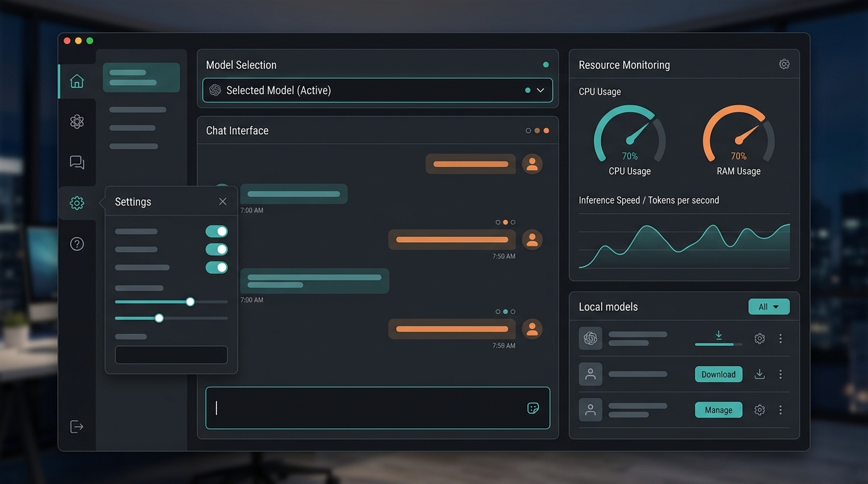The image size is (868, 484).
Task: Click the Manage button in Local models
Action: (x=718, y=410)
